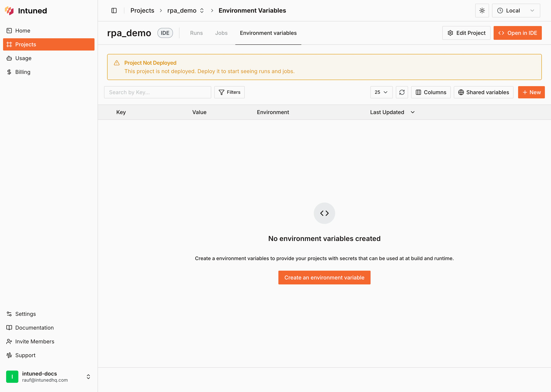Click Create an environment variable
Image resolution: width=551 pixels, height=392 pixels.
tap(324, 278)
